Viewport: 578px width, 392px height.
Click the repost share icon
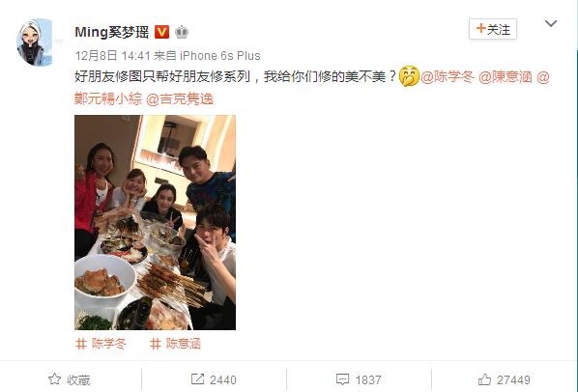pos(197,379)
